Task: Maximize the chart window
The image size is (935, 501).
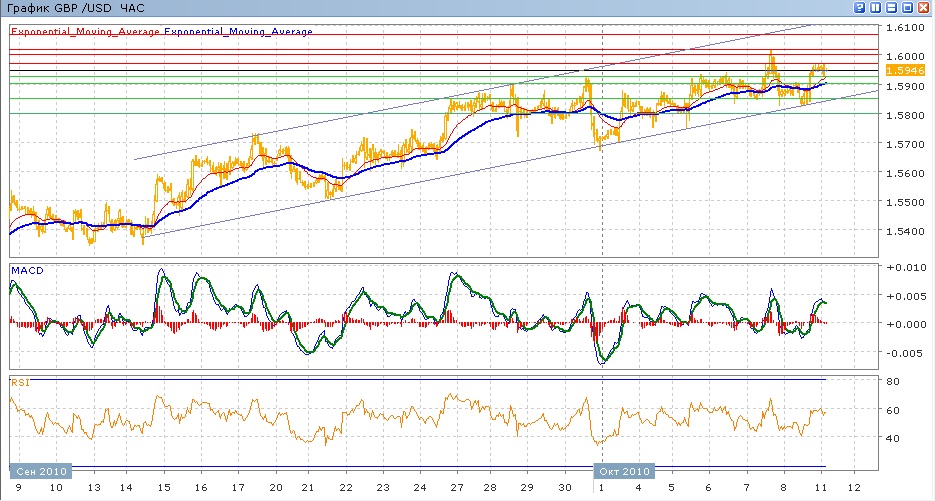Action: (906, 7)
